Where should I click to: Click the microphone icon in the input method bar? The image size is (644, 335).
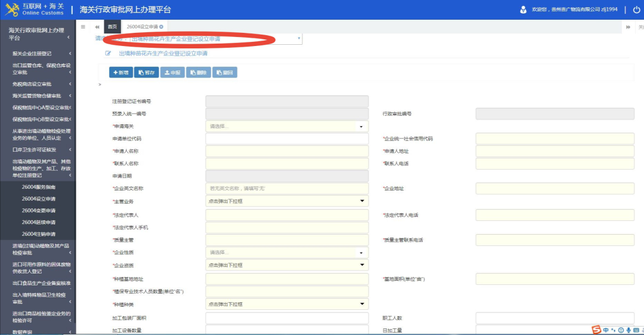point(628,330)
